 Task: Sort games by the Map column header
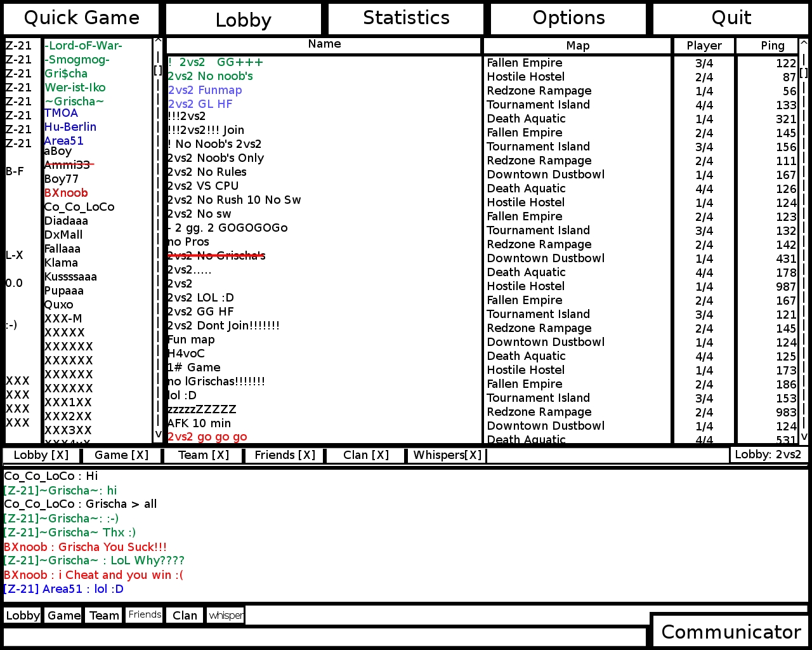(x=577, y=46)
